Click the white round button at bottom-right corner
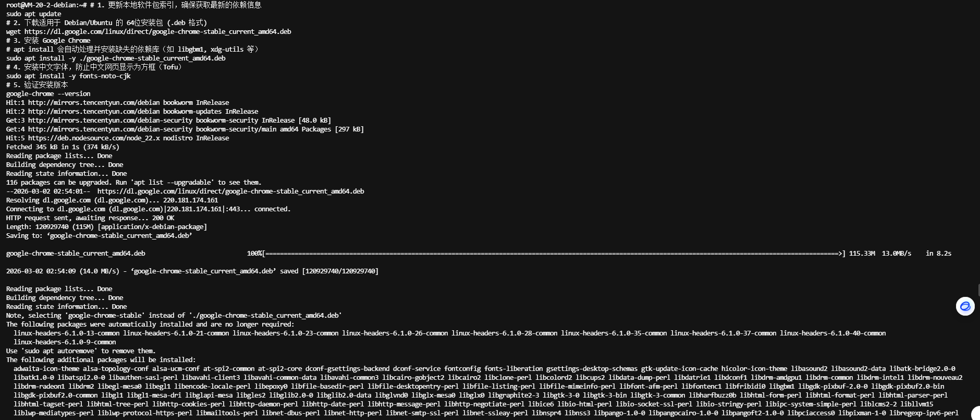Screen dimensions: 980x420 pos(975,414)
